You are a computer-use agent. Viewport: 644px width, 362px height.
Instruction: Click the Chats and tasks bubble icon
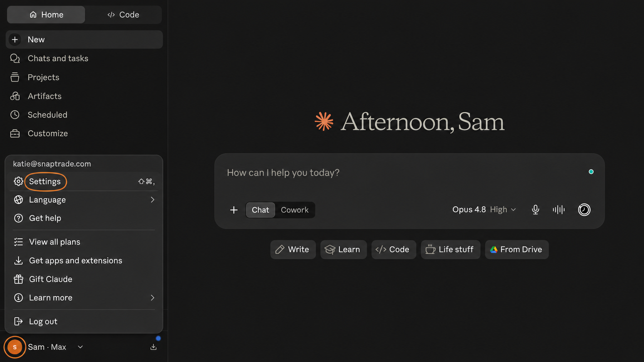[15, 59]
